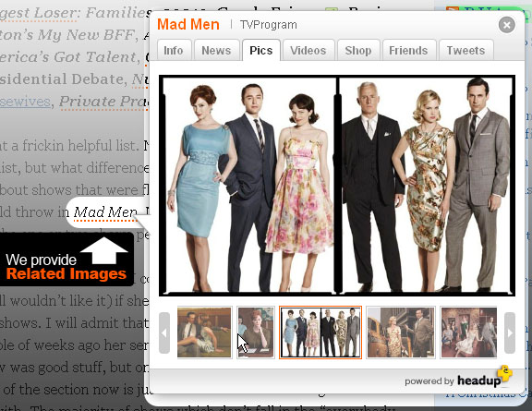Click next thumbnails arrow
Viewport: 532px width, 411px height.
click(x=510, y=332)
